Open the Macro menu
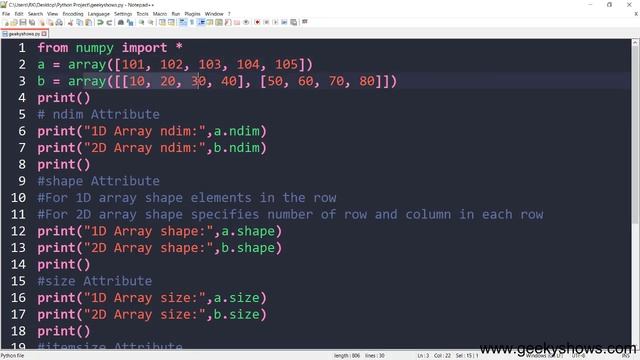The height and width of the screenshot is (360, 640). coord(160,14)
